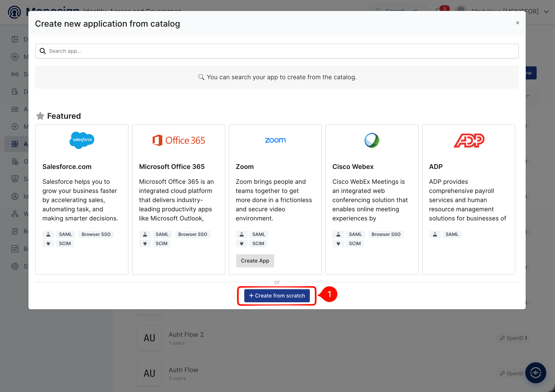Close the catalog dialog with the X

[x=518, y=23]
